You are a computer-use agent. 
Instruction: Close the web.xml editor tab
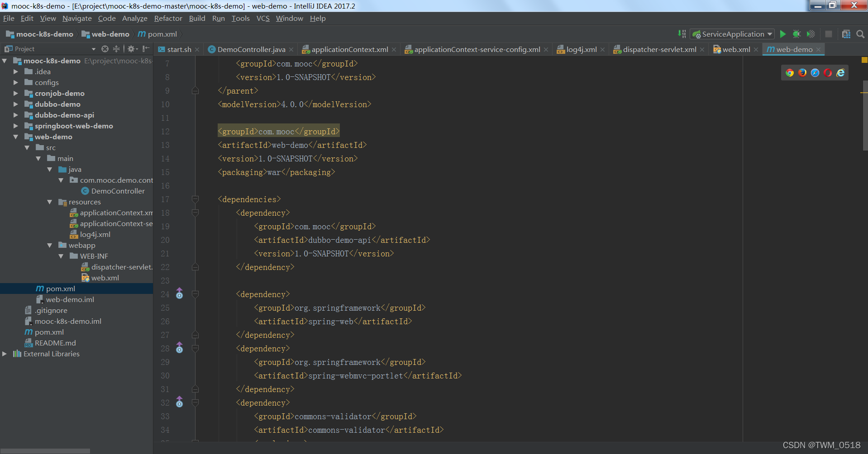(x=756, y=50)
